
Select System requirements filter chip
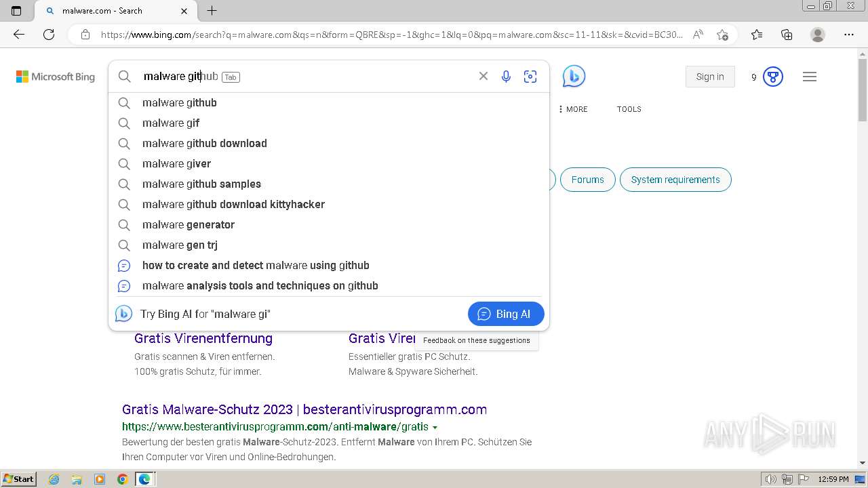(x=675, y=180)
